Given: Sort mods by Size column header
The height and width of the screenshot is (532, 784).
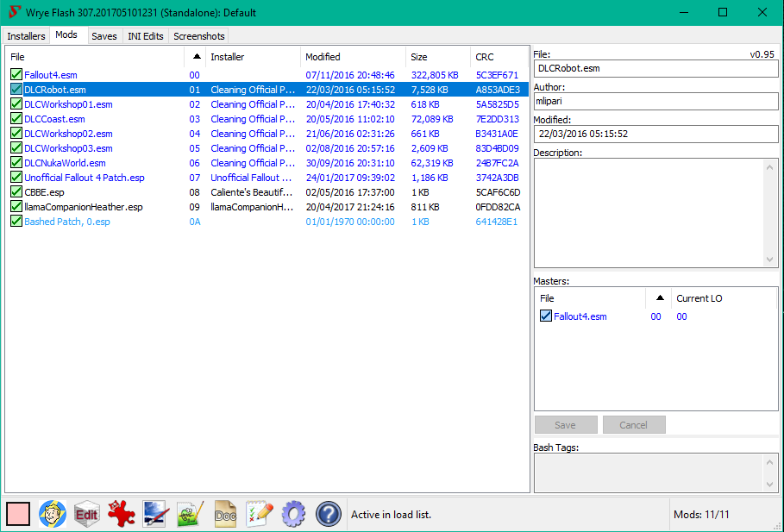Looking at the screenshot, I should [x=438, y=57].
